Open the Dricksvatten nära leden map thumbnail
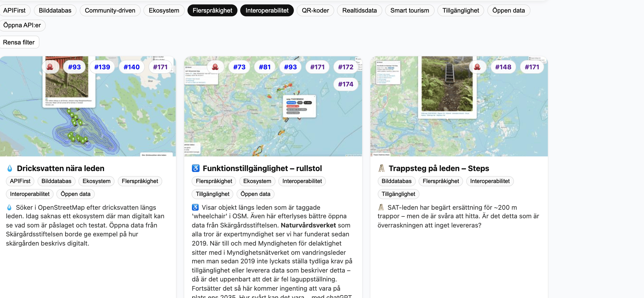Screen dimensions: 644x298 pyautogui.click(x=88, y=123)
